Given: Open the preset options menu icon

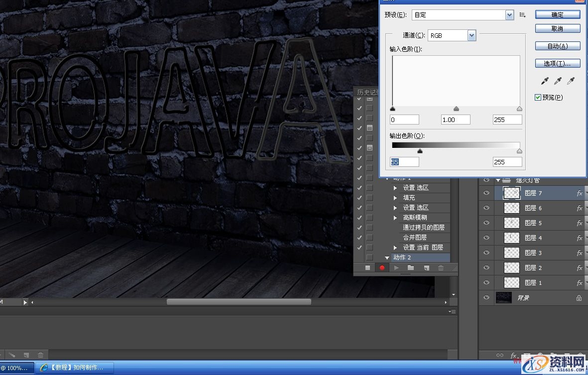Looking at the screenshot, I should pos(522,15).
